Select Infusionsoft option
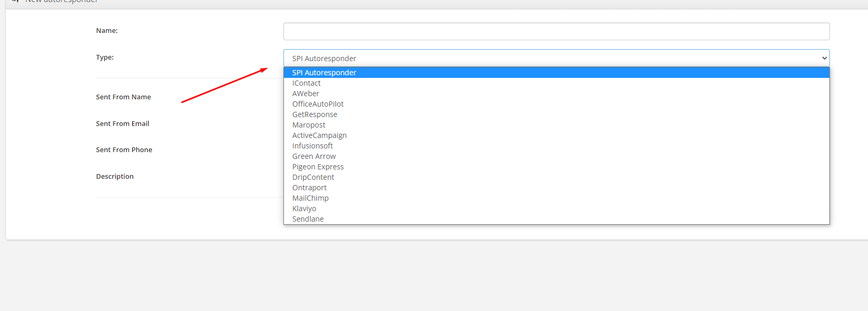Screen dimensions: 868x311 [556, 146]
